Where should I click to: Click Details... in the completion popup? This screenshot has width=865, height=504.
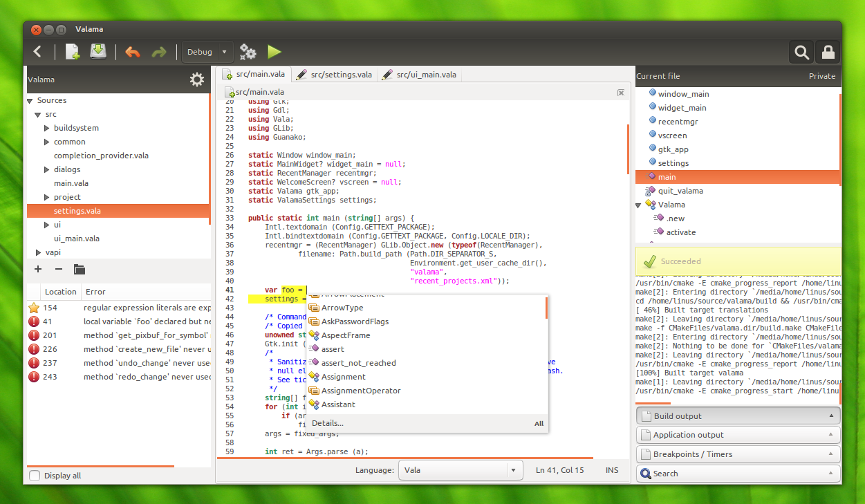pyautogui.click(x=328, y=423)
